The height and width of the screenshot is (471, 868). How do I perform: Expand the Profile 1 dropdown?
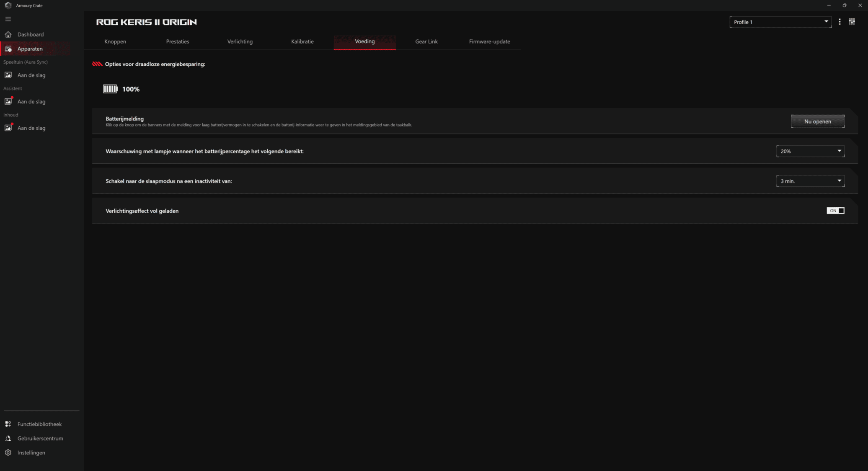tap(780, 22)
